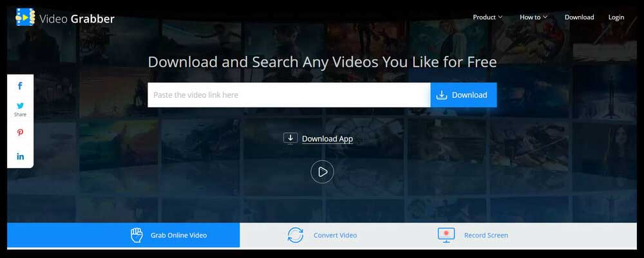Share on LinkedIn icon
Viewport: 644px width, 258px height.
(20, 156)
